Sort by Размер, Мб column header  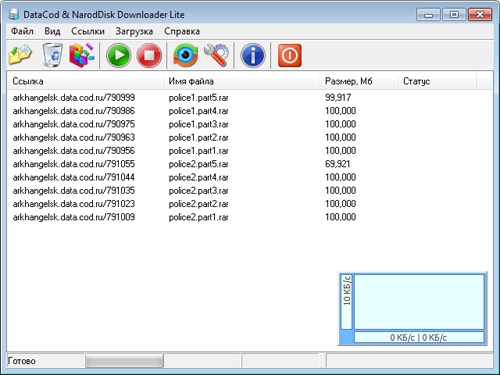[x=359, y=81]
